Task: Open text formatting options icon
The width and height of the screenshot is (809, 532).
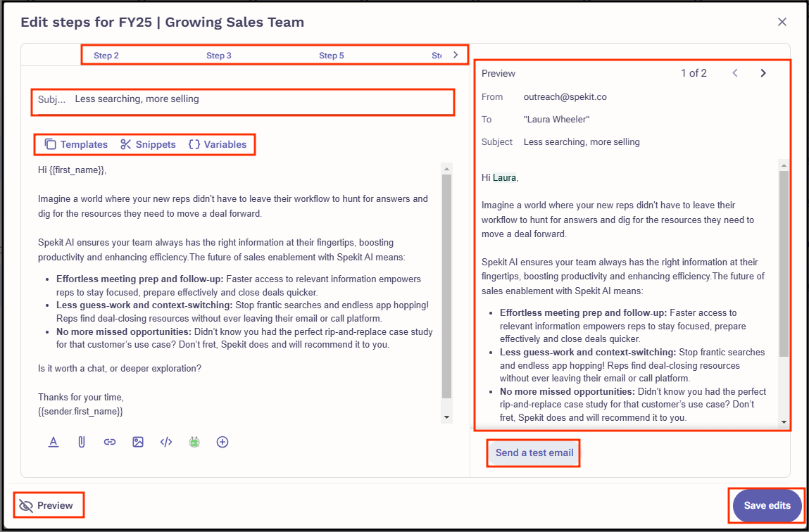Action: (53, 442)
